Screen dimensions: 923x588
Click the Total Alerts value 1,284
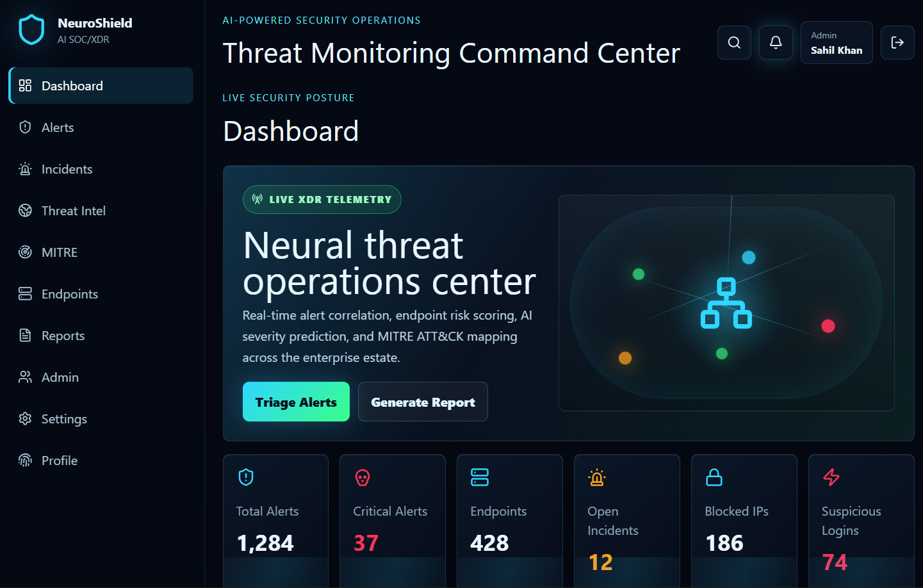click(x=265, y=543)
